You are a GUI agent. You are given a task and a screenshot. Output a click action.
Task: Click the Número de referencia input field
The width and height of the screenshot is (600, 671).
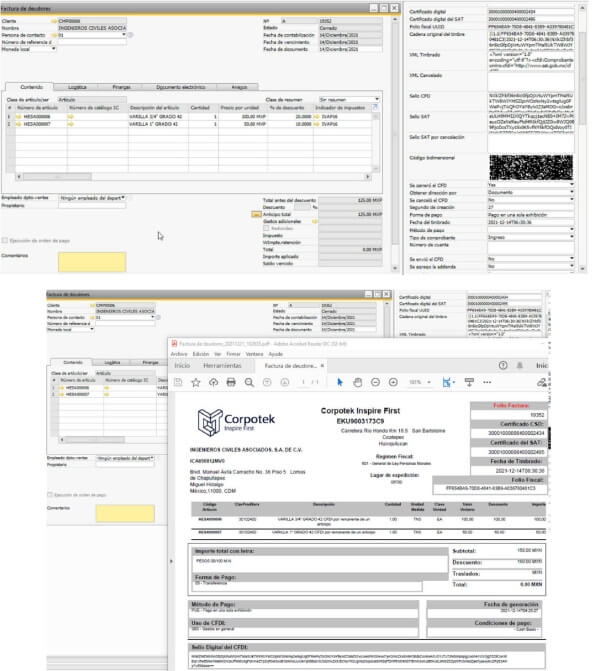click(92, 42)
